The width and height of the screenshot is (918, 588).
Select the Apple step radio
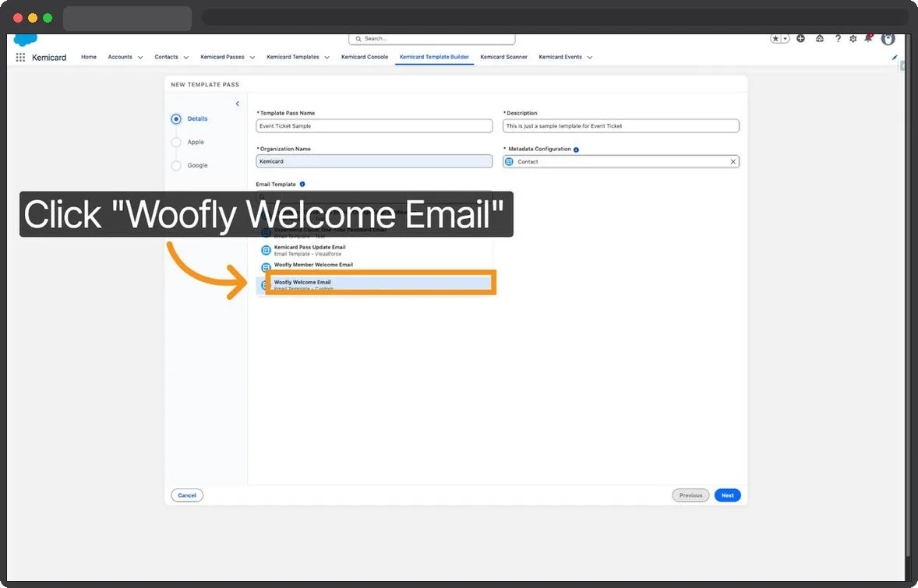click(x=175, y=143)
